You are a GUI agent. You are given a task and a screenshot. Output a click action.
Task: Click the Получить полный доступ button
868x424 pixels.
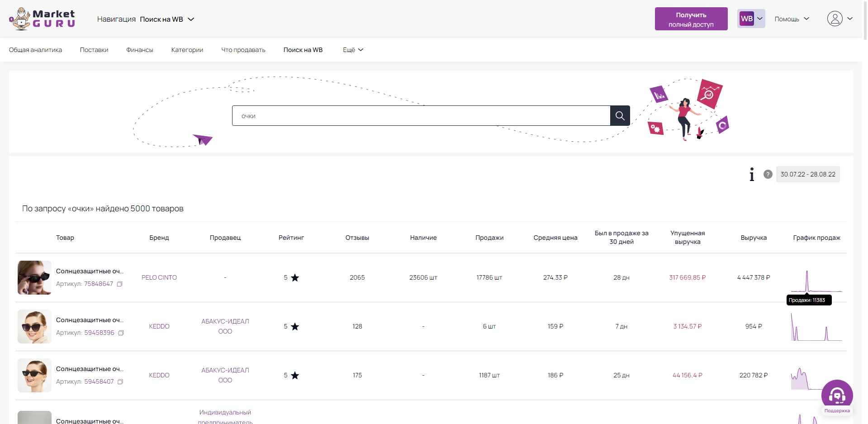coord(691,19)
